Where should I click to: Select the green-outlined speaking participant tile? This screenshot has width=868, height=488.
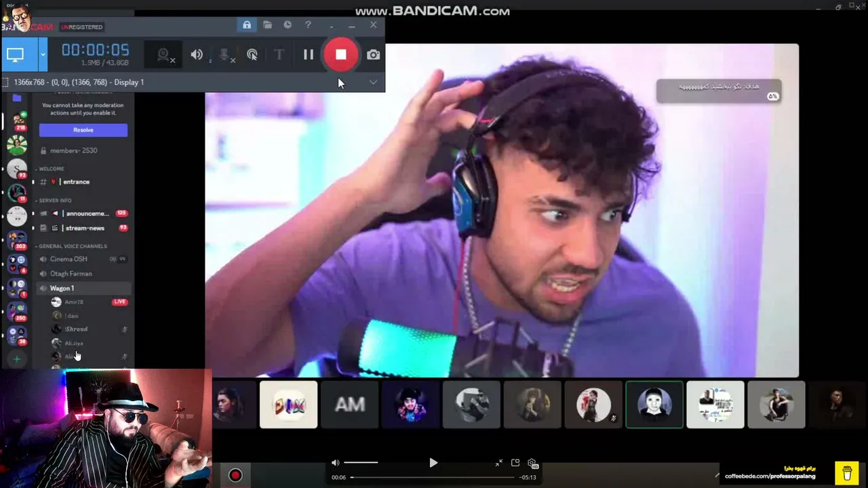point(654,405)
